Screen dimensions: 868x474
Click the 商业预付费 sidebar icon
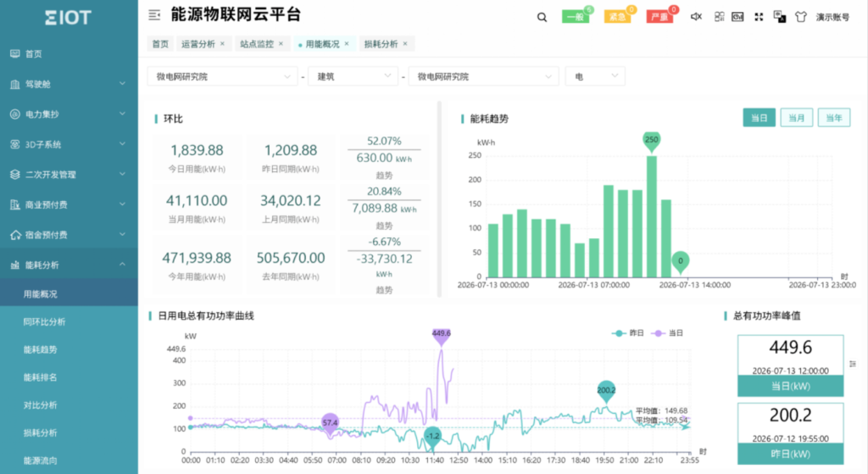15,205
